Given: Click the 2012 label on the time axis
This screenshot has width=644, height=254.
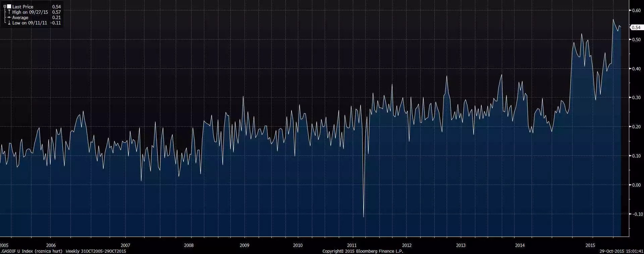Looking at the screenshot, I should click(407, 245).
